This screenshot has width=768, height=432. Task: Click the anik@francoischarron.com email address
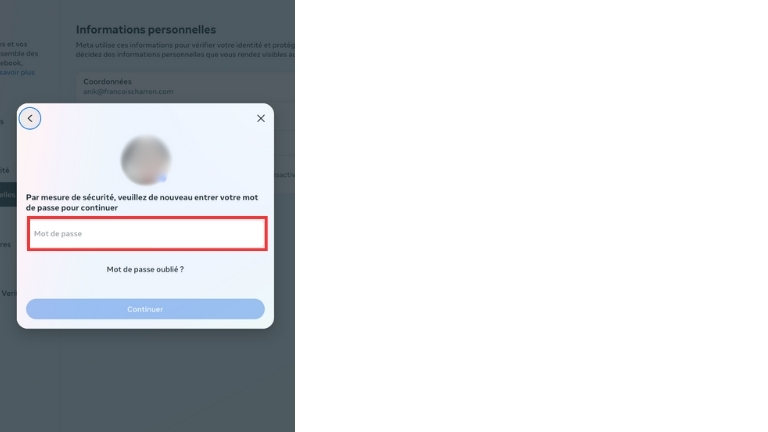(128, 92)
